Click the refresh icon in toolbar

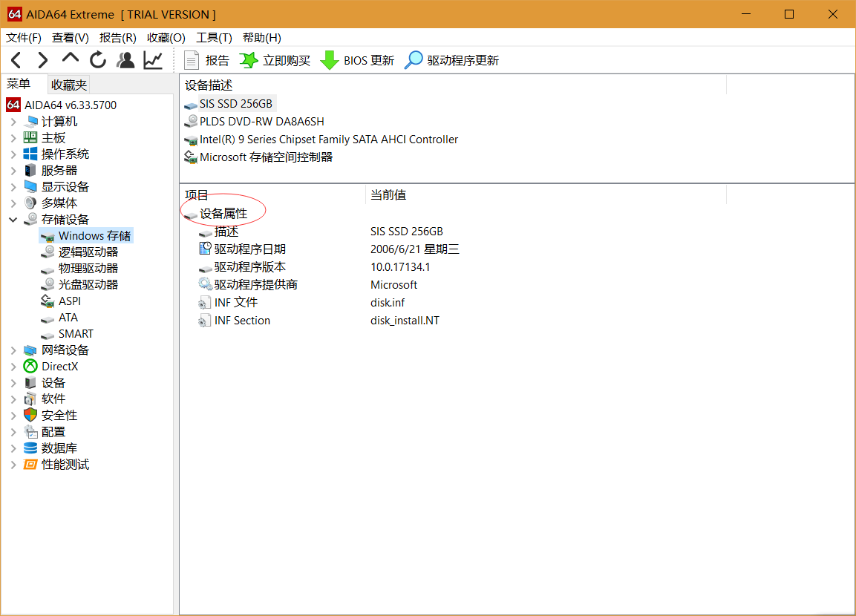(x=98, y=60)
